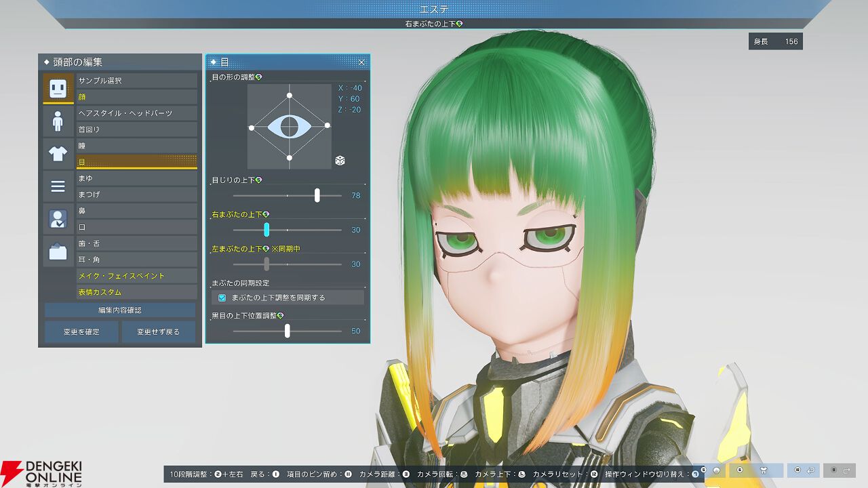868x488 pixels.
Task: Select the head editing face icon
Action: [x=58, y=88]
